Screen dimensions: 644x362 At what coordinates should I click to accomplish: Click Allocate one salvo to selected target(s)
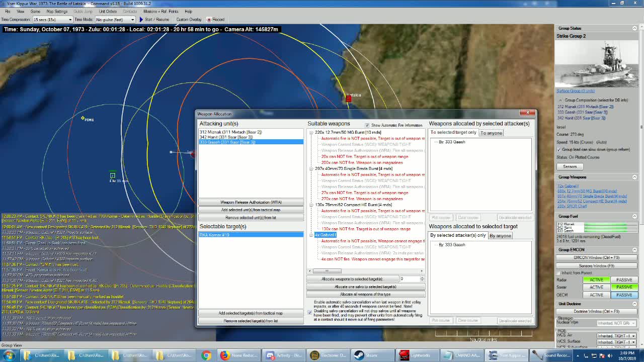366,287
